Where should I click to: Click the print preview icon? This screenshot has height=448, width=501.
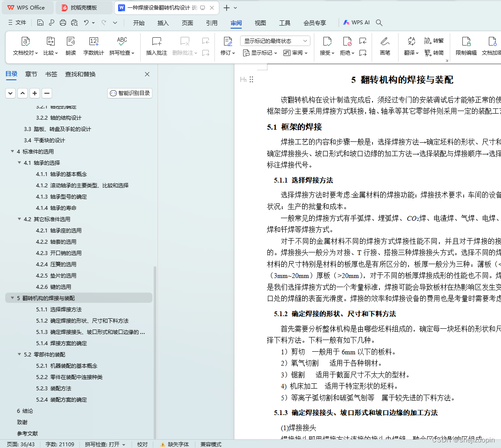pyautogui.click(x=74, y=23)
